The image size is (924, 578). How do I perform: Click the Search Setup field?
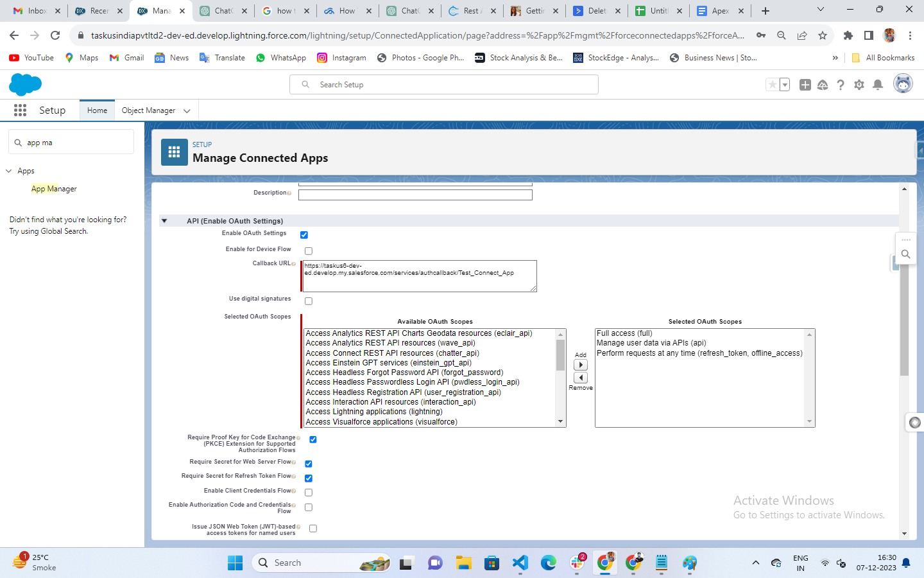tap(444, 85)
